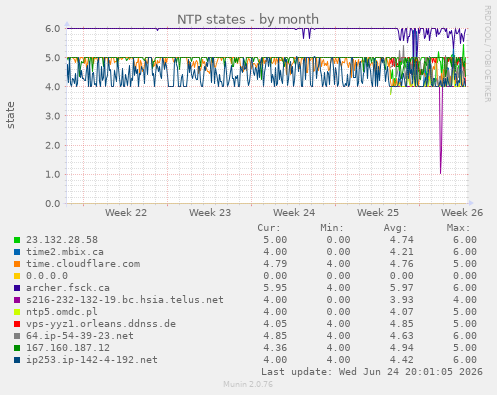This screenshot has height=395, width=497.
Task: Click the navy swatch for ip253.ip-142-4-192.net
Action: click(17, 360)
